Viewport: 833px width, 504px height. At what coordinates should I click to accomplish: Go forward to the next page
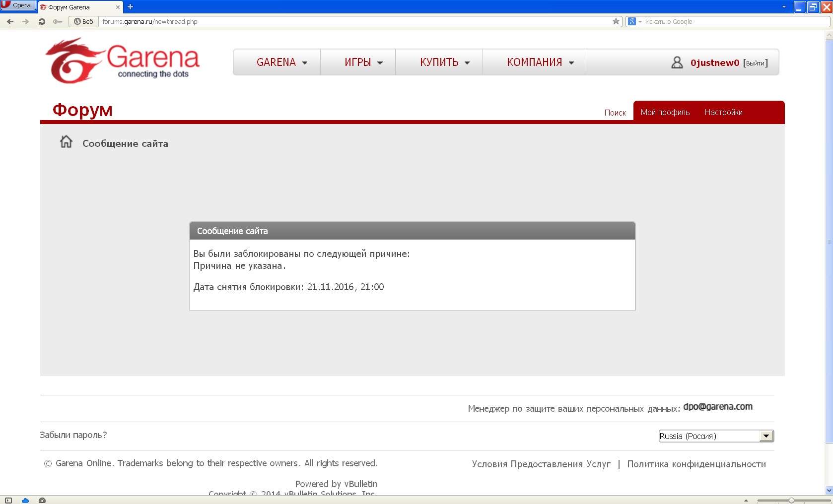click(x=25, y=21)
